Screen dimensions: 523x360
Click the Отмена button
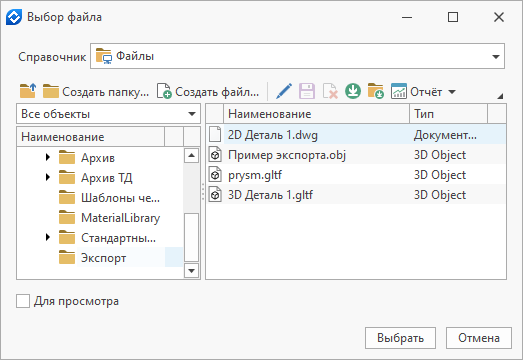click(x=479, y=338)
